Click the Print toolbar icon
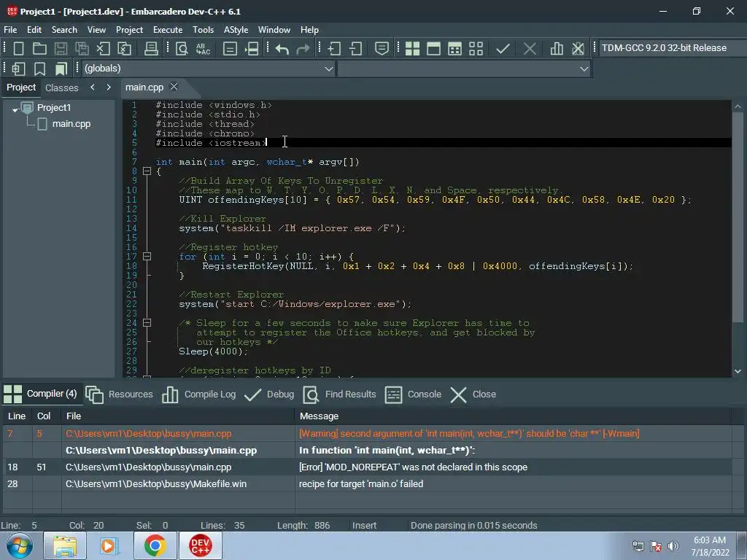 (151, 49)
